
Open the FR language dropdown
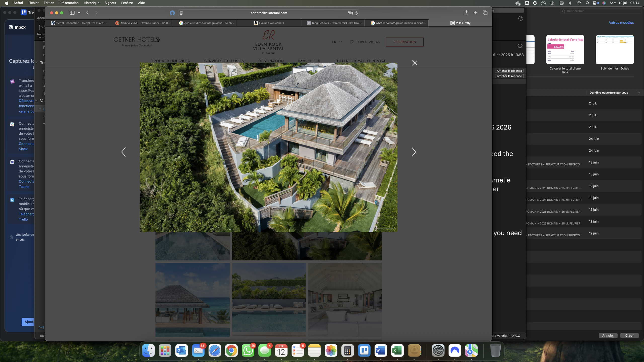[x=337, y=42]
